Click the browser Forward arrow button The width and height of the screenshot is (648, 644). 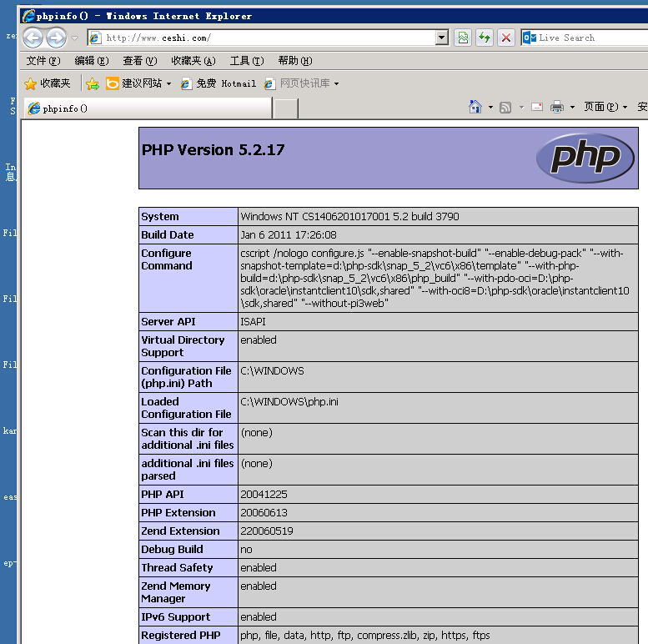56,38
